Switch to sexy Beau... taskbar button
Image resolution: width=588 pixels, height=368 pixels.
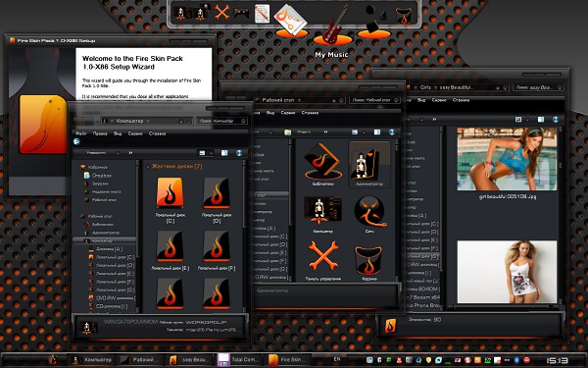click(x=190, y=360)
